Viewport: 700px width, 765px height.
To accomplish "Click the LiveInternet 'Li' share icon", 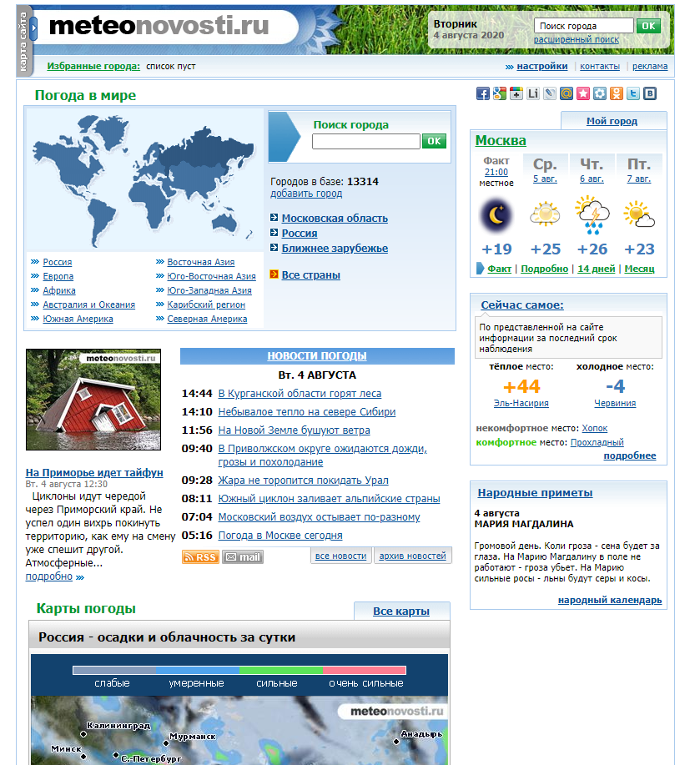I will coord(532,93).
